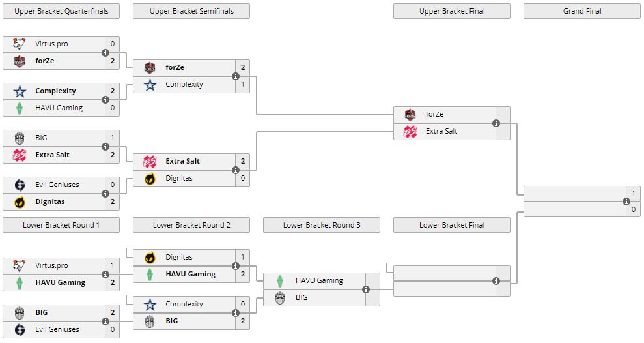Click BIG logo in Lower Bracket Round 3
This screenshot has width=644, height=343.
tap(280, 298)
